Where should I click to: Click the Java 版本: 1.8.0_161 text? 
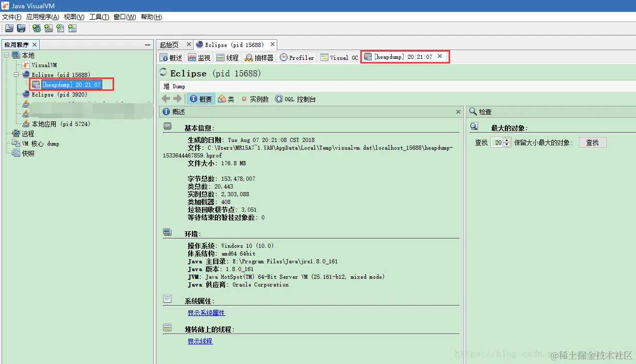pos(220,269)
